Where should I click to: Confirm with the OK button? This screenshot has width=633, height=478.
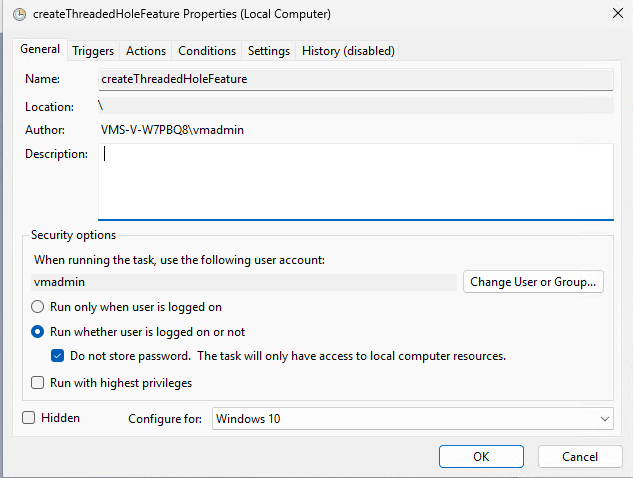point(481,457)
